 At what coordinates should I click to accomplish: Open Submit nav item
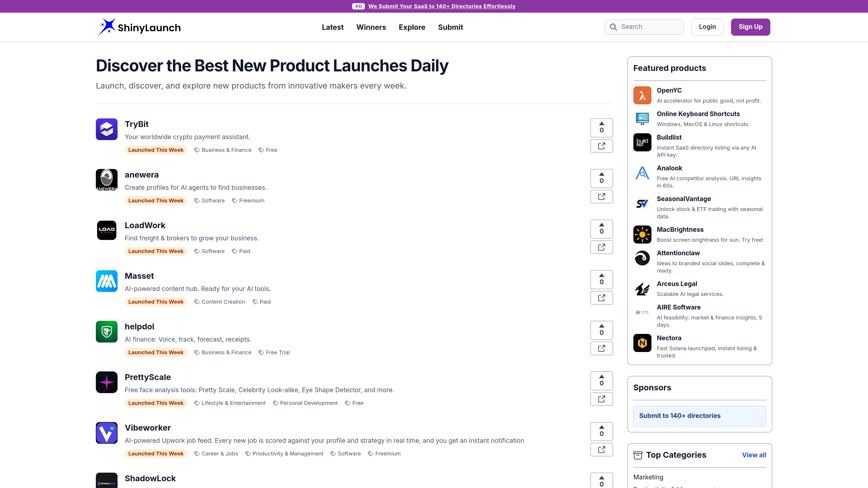(450, 27)
